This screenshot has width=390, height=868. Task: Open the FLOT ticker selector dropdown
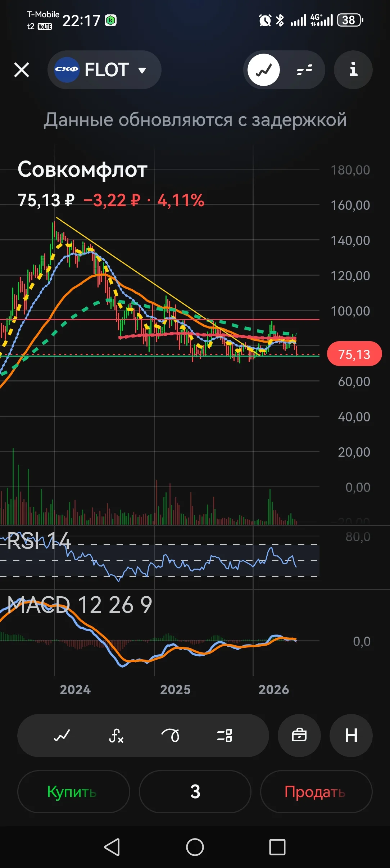(104, 70)
